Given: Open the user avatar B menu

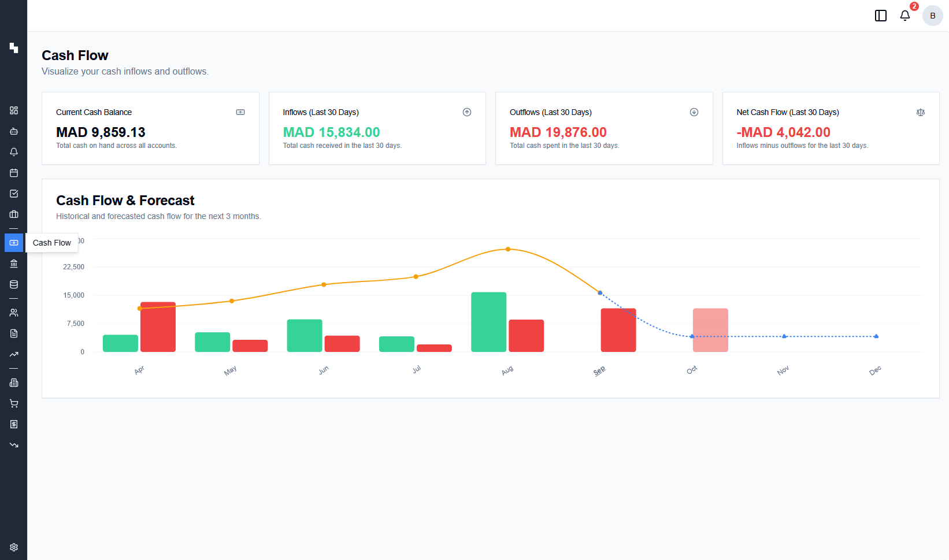Looking at the screenshot, I should (x=932, y=16).
